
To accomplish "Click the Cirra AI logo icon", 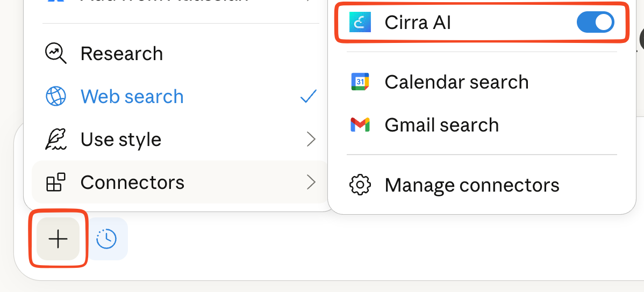I will coord(360,22).
